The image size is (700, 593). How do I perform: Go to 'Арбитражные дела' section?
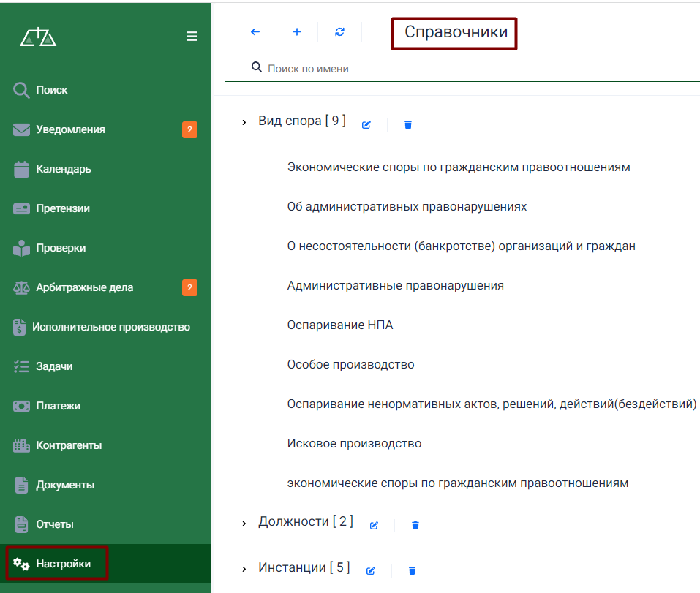point(84,287)
